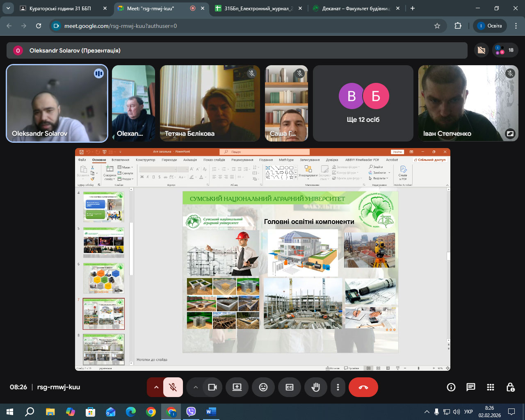The image size is (525, 420).
Task: Expand video settings arrow by camera
Action: pos(196,387)
